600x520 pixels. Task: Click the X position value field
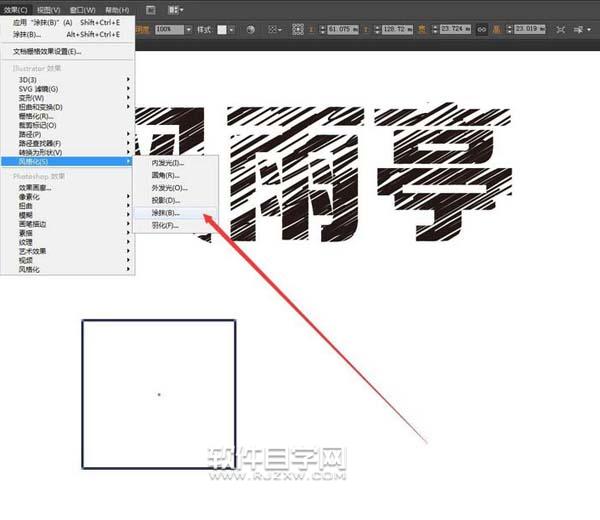343,29
